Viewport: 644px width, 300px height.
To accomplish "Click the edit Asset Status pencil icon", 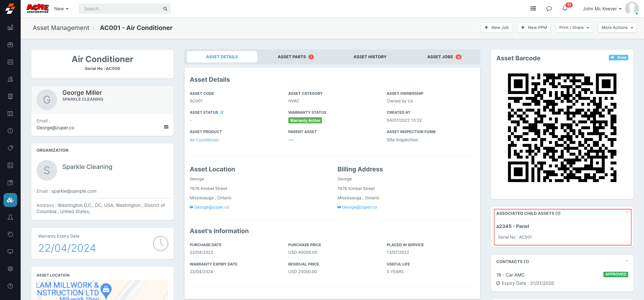I will 222,112.
